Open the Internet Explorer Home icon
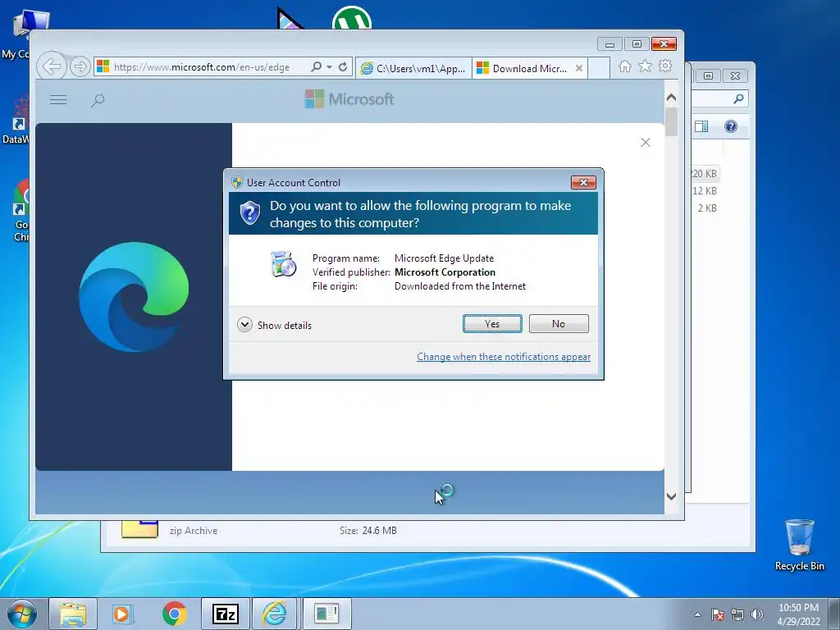840x630 pixels. (624, 66)
